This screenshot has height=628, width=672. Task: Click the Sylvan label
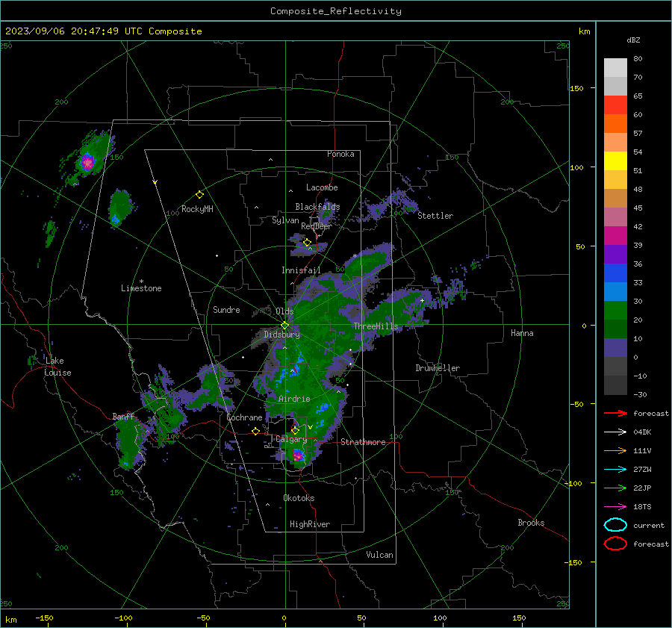click(285, 220)
